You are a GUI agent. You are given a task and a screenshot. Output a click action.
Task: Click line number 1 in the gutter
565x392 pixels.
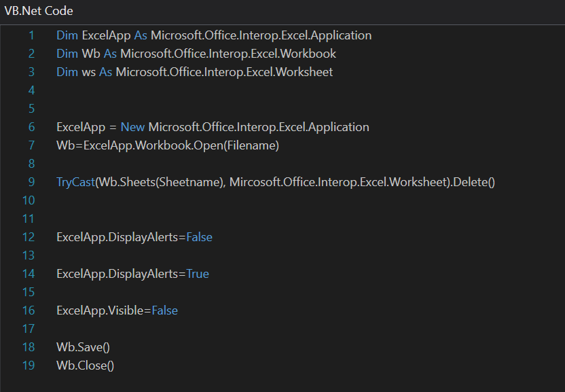(x=31, y=35)
